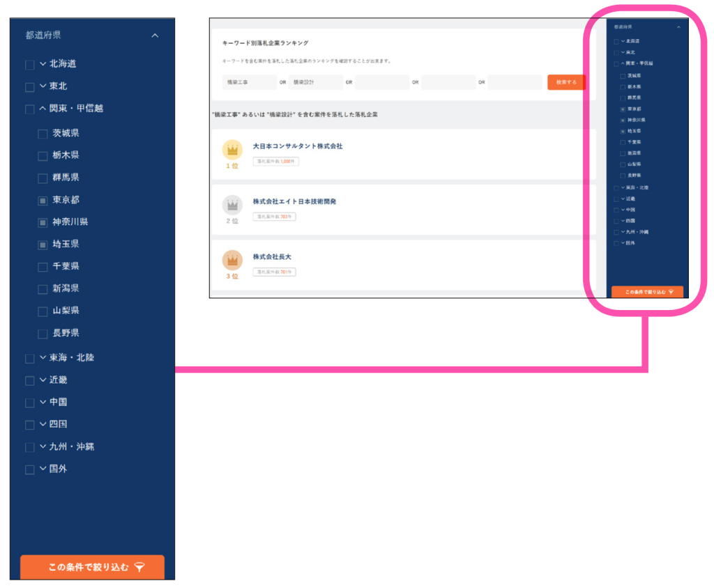
Task: Click the 落札案件数 1,008件 badge
Action: 276,162
